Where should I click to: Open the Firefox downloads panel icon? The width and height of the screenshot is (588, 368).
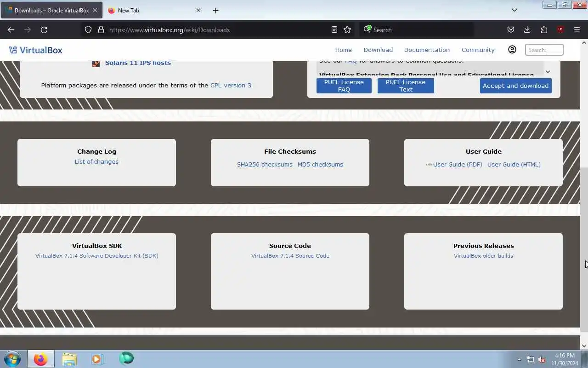pos(527,29)
